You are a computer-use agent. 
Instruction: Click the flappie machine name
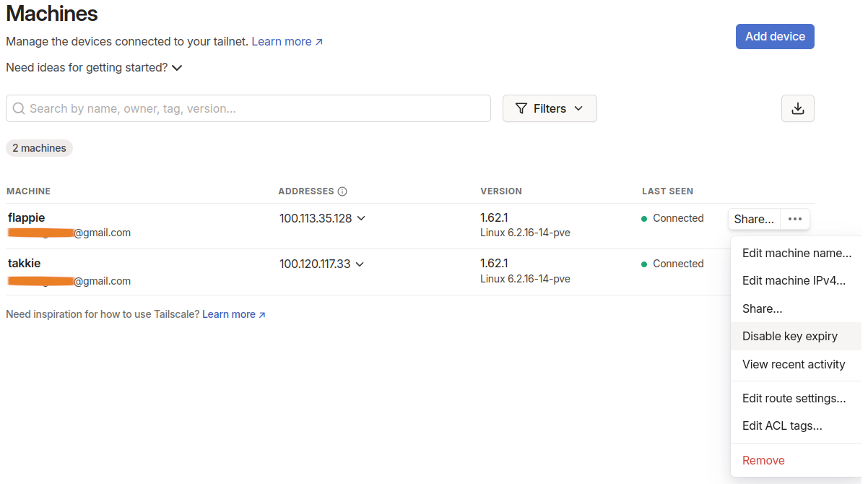(27, 217)
